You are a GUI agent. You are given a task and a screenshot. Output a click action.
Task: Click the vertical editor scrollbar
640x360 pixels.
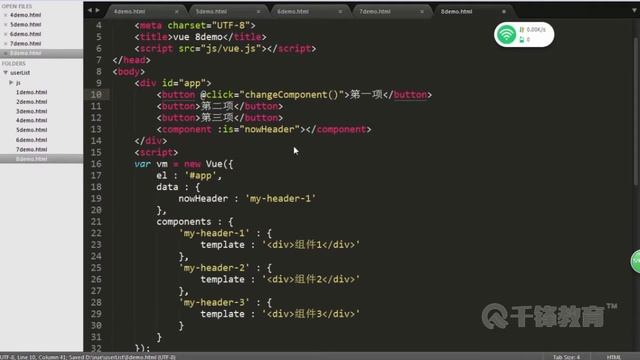pos(636,111)
